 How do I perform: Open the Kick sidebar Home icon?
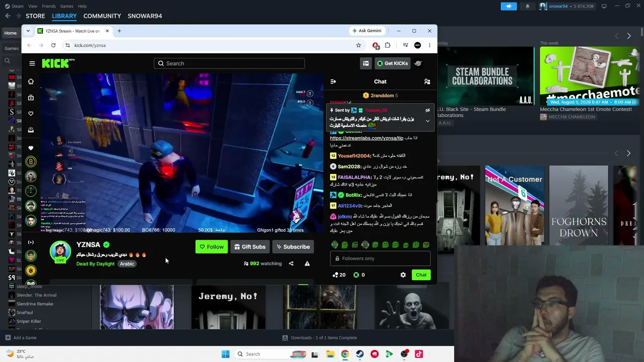click(31, 81)
